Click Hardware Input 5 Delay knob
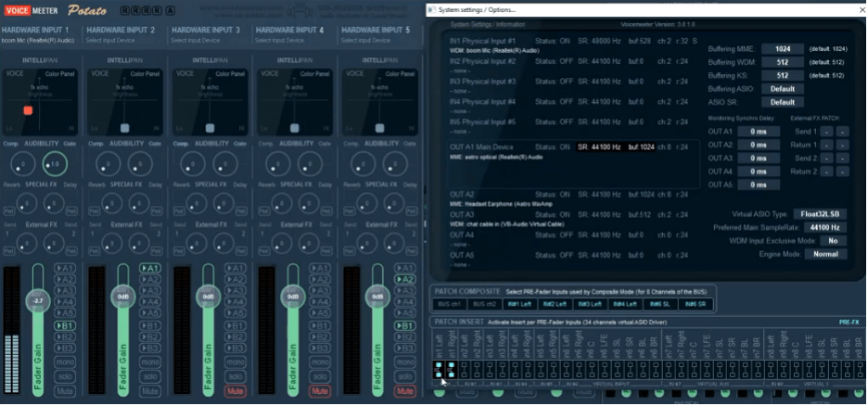Screen dimensions: 868x406 click(x=393, y=203)
